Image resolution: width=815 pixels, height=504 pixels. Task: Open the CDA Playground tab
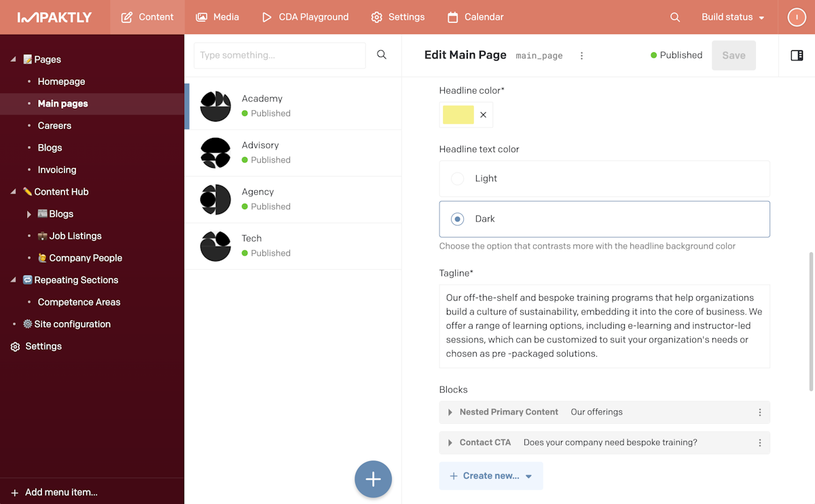coord(305,17)
